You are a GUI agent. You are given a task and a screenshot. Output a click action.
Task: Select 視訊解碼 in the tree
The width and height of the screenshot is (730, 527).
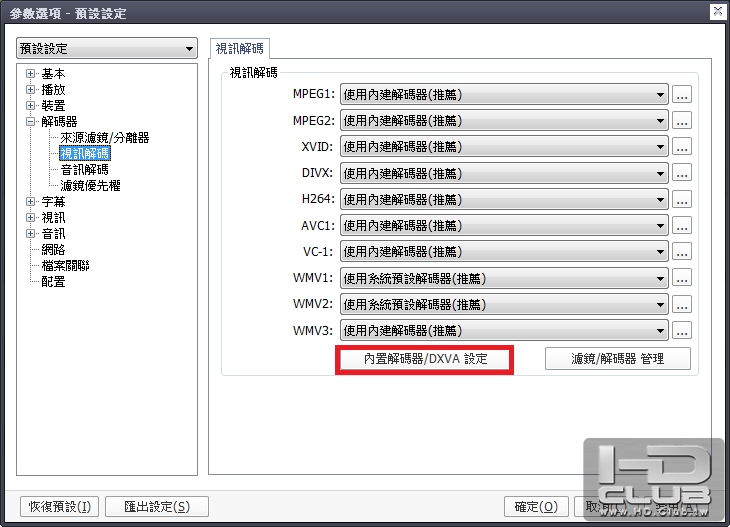point(85,154)
